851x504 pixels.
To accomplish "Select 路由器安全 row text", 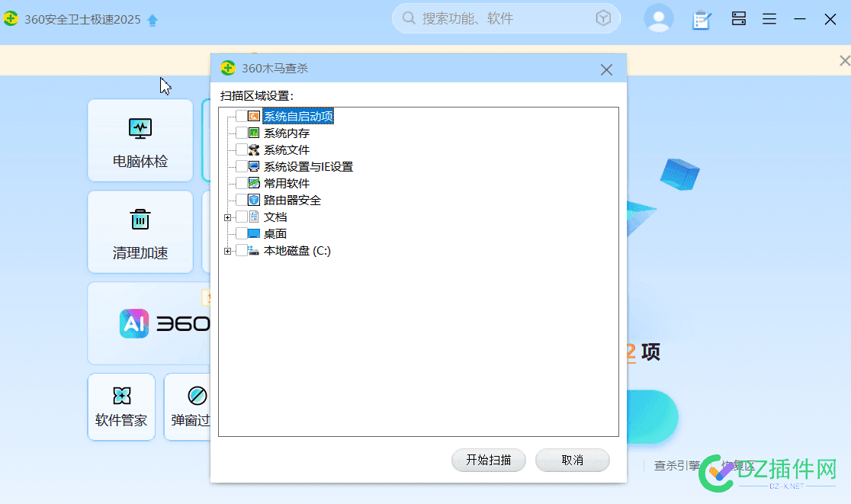I will (x=292, y=201).
